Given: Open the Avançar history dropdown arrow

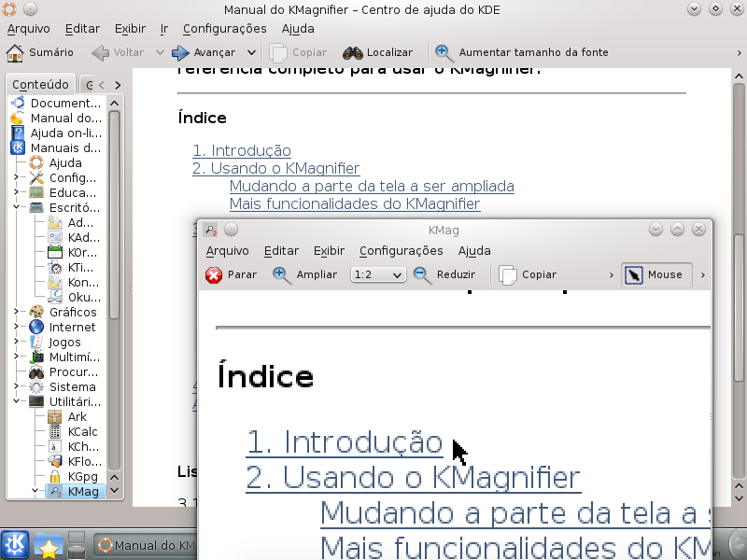Looking at the screenshot, I should click(x=253, y=53).
